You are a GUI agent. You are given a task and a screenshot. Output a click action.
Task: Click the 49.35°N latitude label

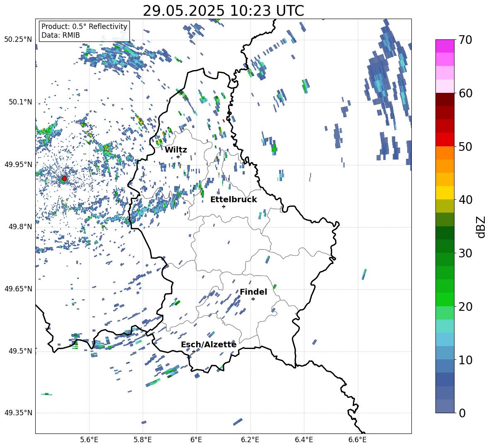click(x=18, y=413)
